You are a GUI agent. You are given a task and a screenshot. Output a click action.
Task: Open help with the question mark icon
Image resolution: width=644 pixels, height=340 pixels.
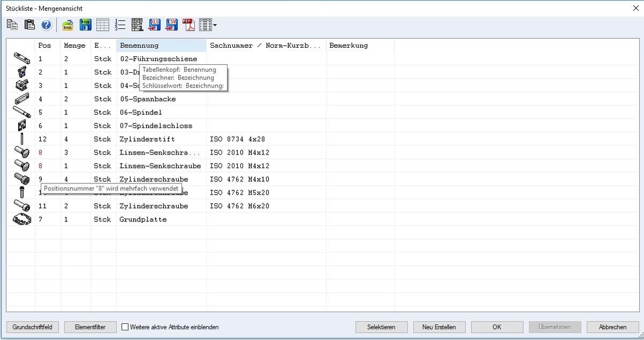click(x=47, y=25)
